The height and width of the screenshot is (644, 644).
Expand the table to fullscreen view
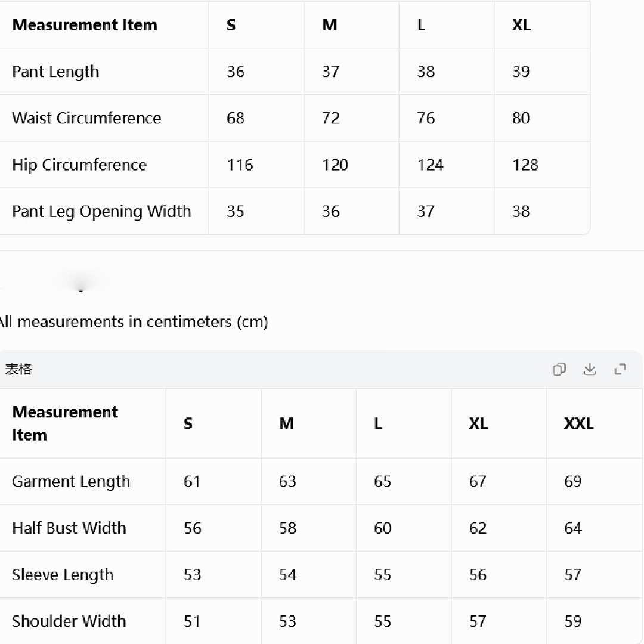pos(620,369)
